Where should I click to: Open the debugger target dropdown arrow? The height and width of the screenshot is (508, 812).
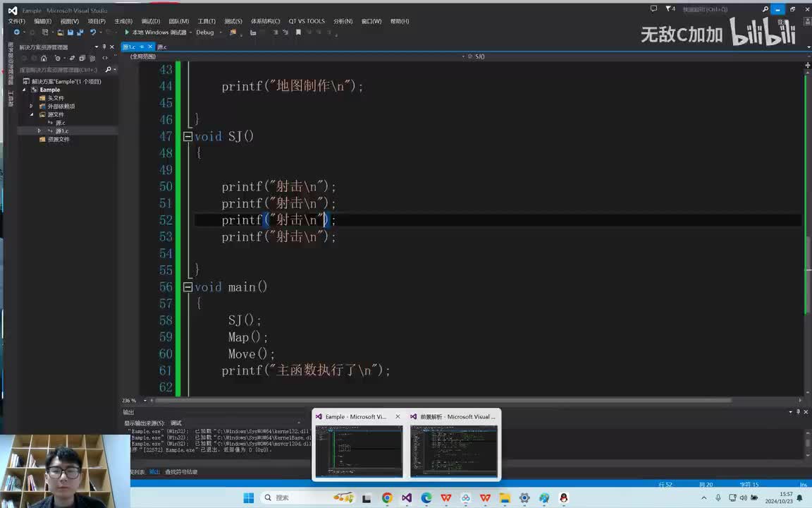pos(190,32)
